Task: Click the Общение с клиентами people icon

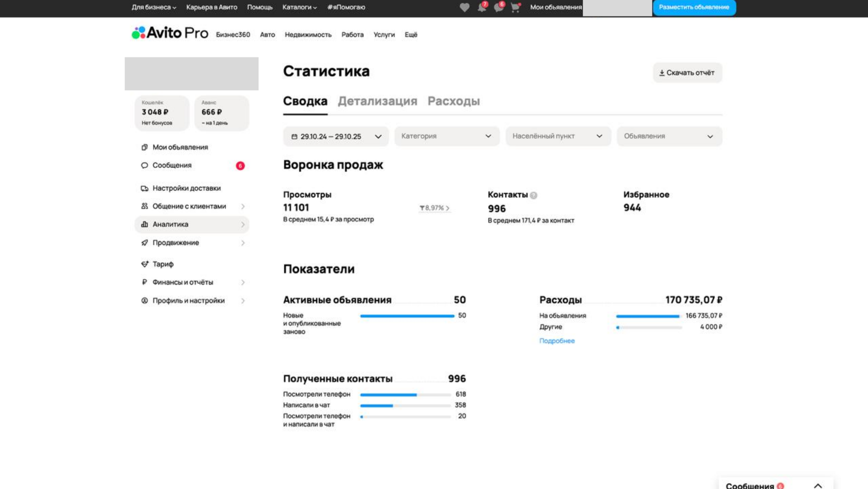Action: [x=145, y=206]
